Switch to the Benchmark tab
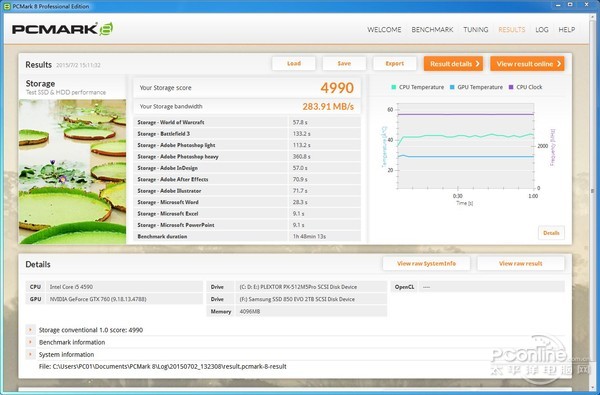The width and height of the screenshot is (600, 395). tap(432, 29)
